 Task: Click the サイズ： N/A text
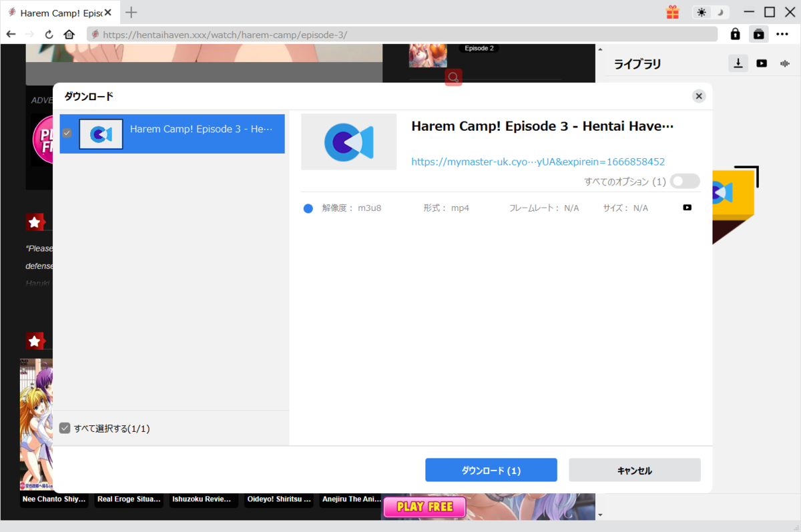[625, 208]
